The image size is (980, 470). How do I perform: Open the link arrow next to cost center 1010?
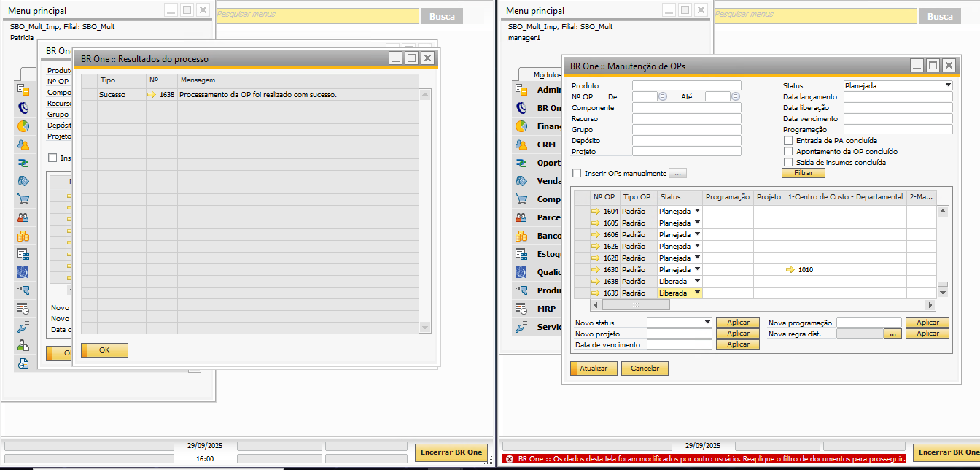tap(790, 270)
